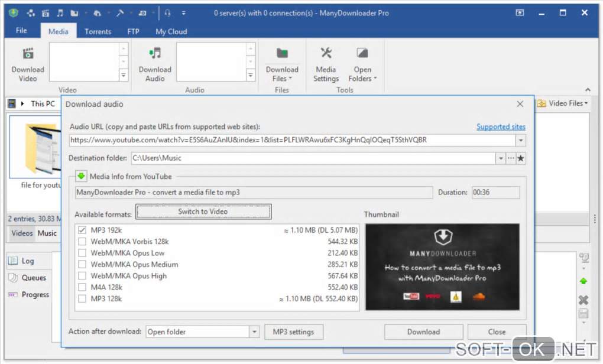
Task: Click the video thumbnail preview
Action: 442,266
